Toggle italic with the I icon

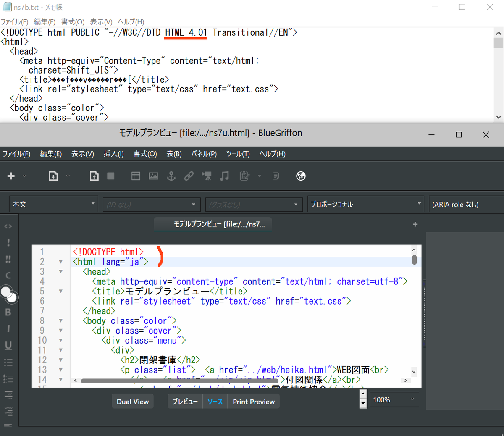pos(8,328)
